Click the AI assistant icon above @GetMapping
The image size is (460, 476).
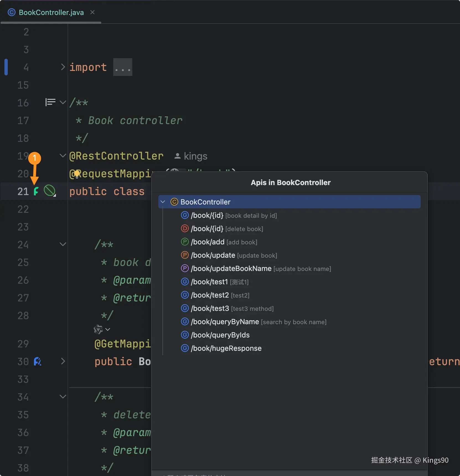click(x=98, y=329)
